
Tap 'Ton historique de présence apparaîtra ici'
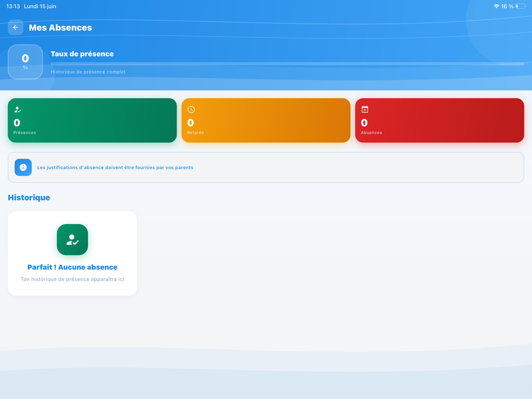tap(72, 279)
